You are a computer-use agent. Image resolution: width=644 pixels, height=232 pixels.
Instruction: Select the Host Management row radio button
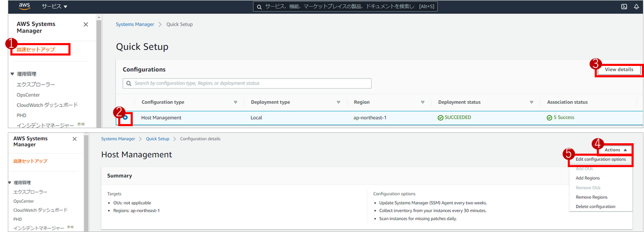(x=125, y=117)
